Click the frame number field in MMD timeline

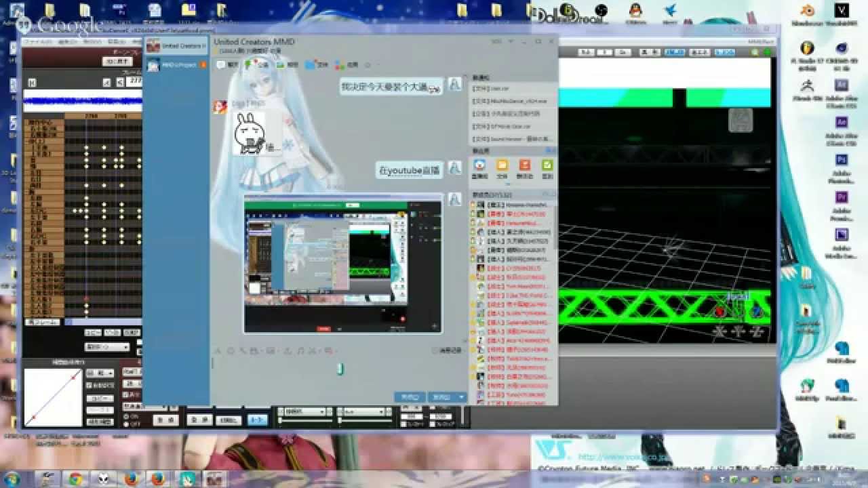tap(134, 82)
